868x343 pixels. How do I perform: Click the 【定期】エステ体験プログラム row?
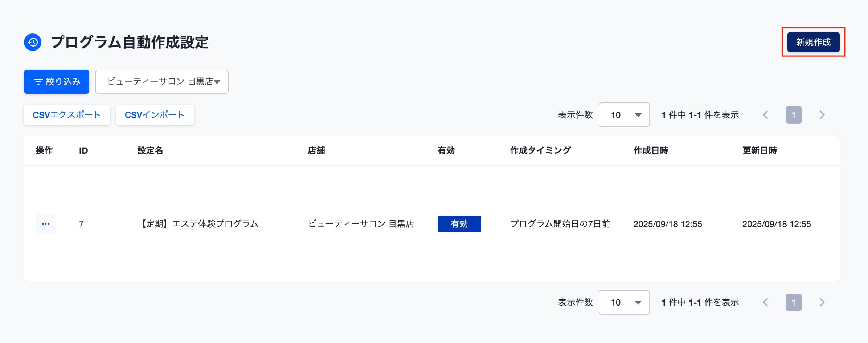432,224
